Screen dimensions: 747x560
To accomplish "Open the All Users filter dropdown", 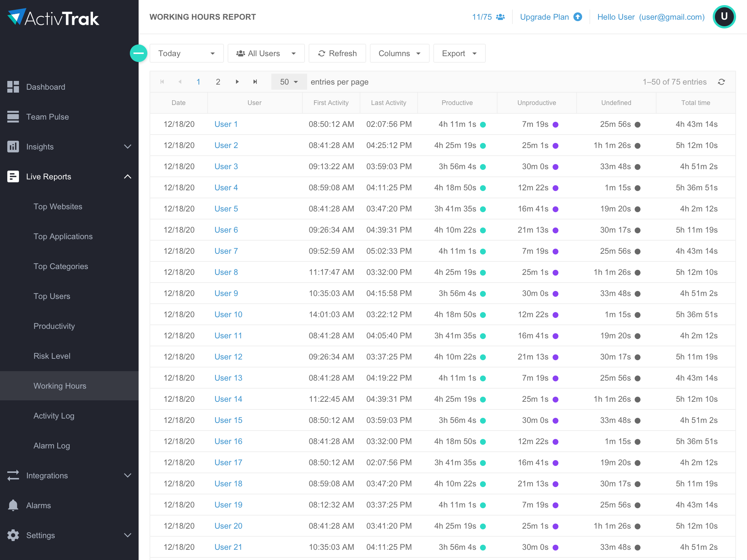I will click(266, 54).
